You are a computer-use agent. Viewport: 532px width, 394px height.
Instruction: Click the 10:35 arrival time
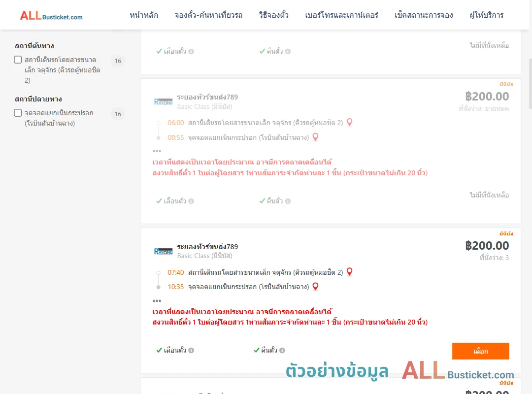(x=176, y=287)
